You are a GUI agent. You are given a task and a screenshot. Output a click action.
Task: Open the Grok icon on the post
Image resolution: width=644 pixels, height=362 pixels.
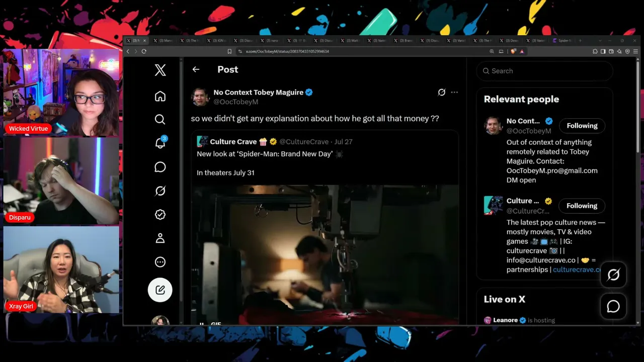442,92
